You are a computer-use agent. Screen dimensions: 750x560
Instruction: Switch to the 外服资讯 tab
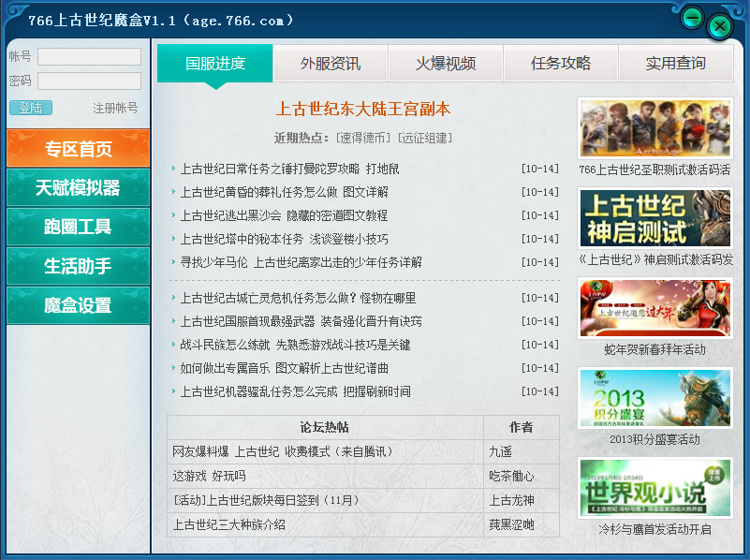tap(331, 63)
